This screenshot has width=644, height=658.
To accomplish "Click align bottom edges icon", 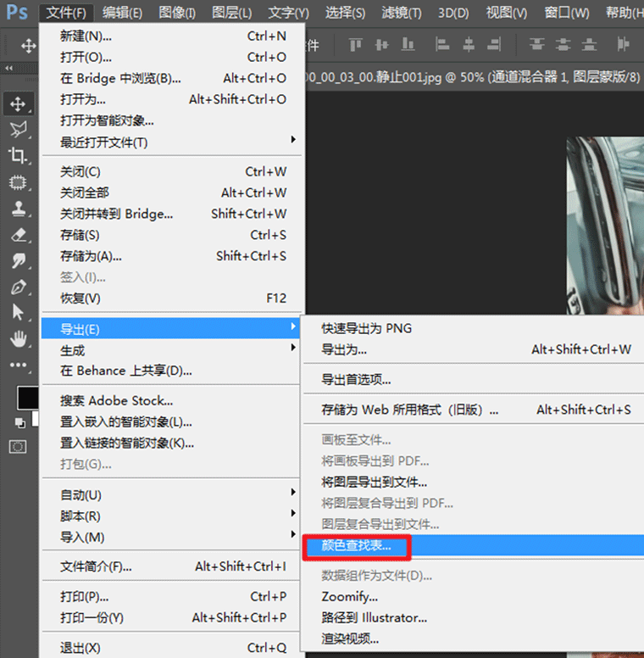I will tap(408, 44).
